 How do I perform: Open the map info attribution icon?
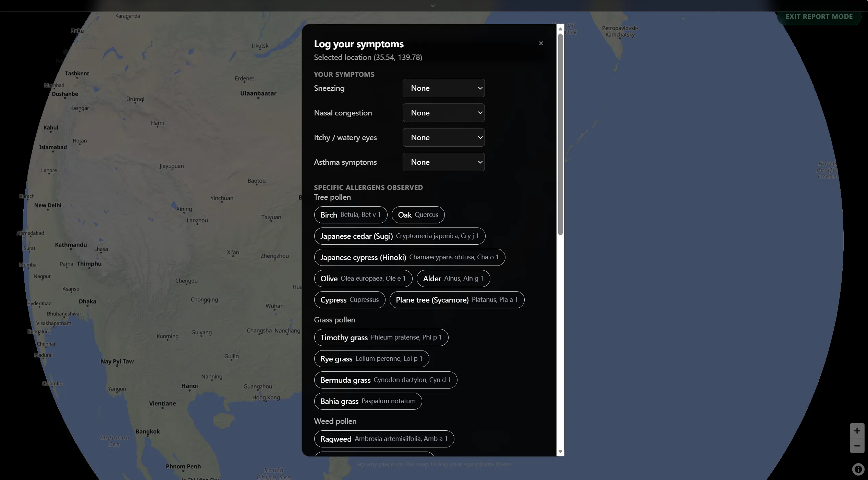coord(858,469)
